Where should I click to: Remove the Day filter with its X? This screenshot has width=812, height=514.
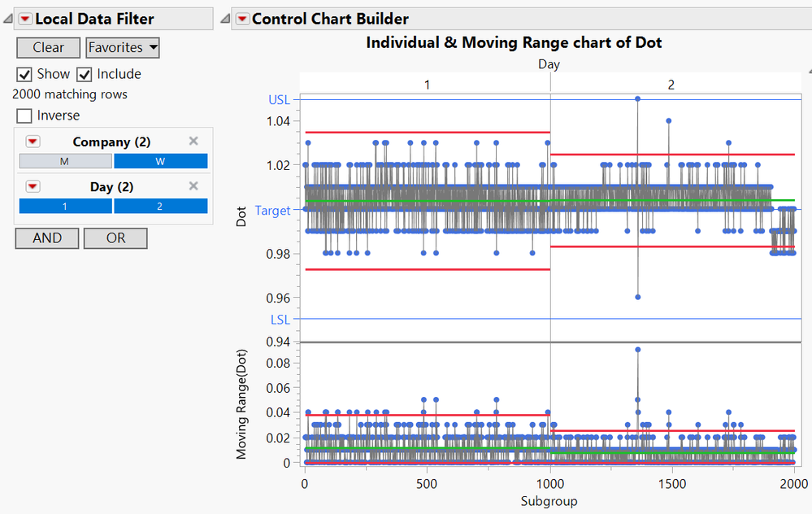pos(193,185)
